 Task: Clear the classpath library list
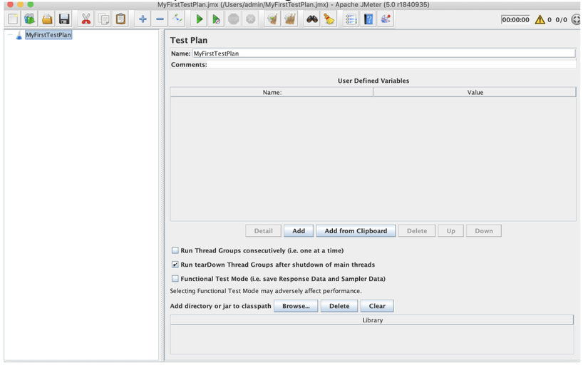pos(377,306)
